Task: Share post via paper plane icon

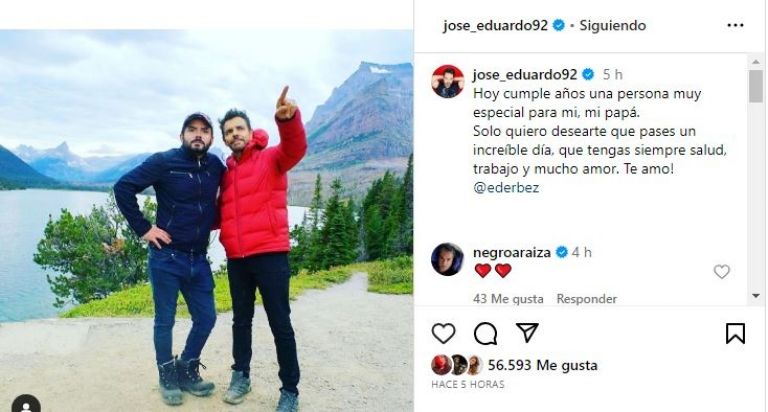Action: click(x=528, y=333)
